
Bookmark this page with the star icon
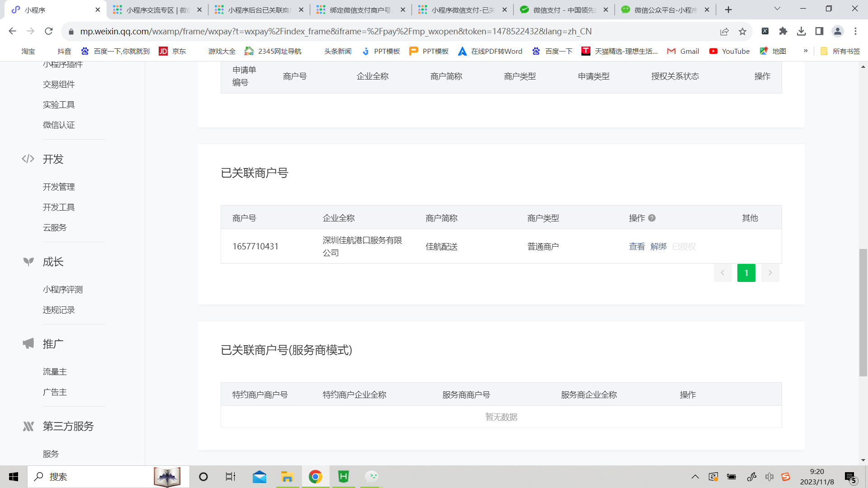pyautogui.click(x=742, y=31)
